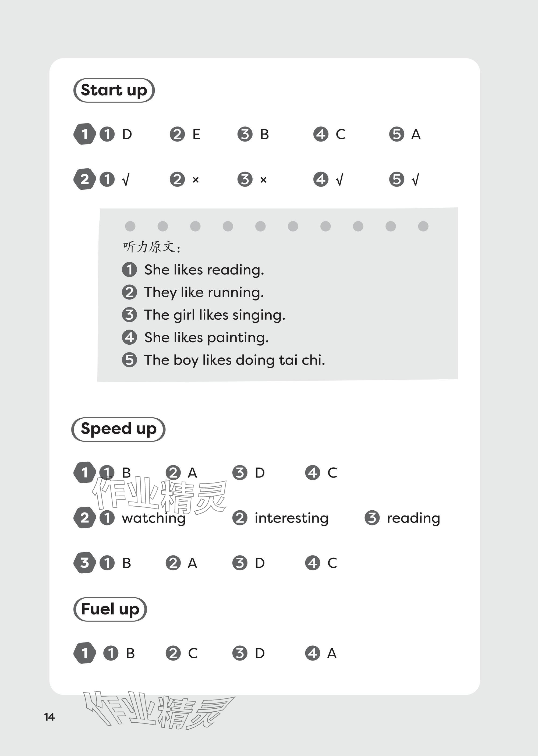The height and width of the screenshot is (756, 538).
Task: Click the "Start up" section heading badge
Action: point(114,90)
